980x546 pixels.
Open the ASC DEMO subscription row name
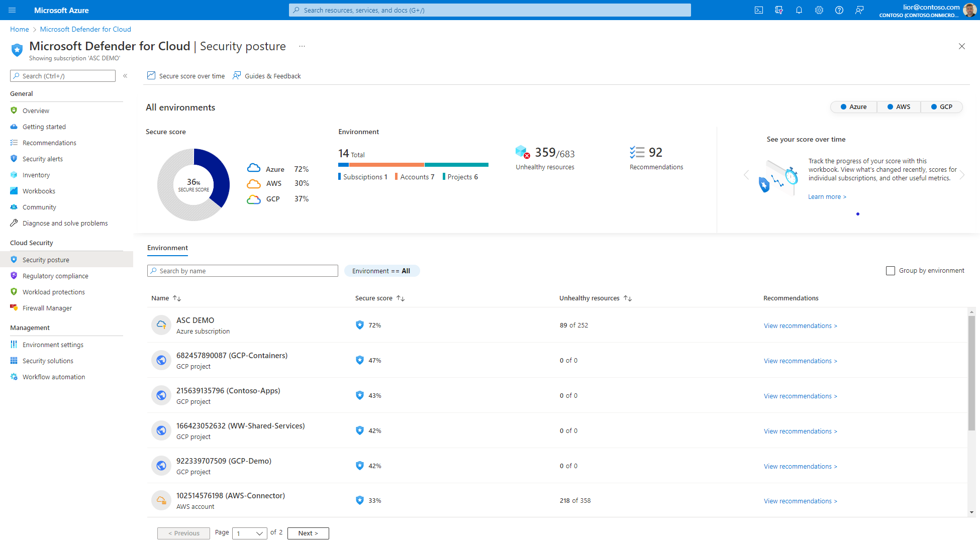point(195,320)
